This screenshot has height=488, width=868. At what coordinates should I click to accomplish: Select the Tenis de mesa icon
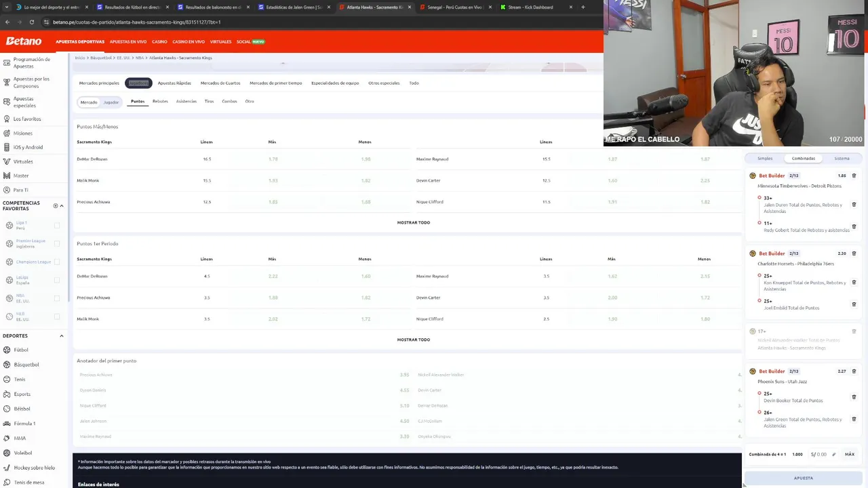(x=7, y=483)
